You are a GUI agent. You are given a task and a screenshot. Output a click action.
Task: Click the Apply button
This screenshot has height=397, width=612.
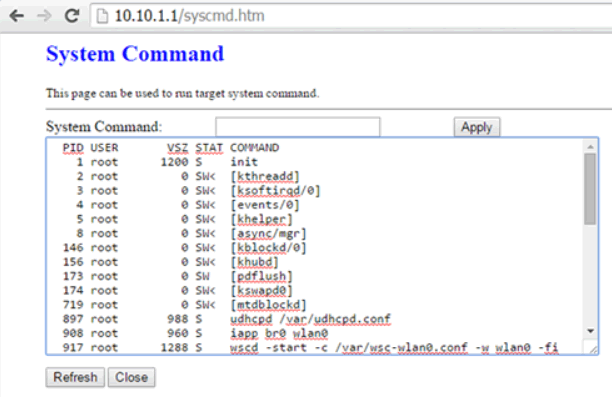tap(477, 127)
